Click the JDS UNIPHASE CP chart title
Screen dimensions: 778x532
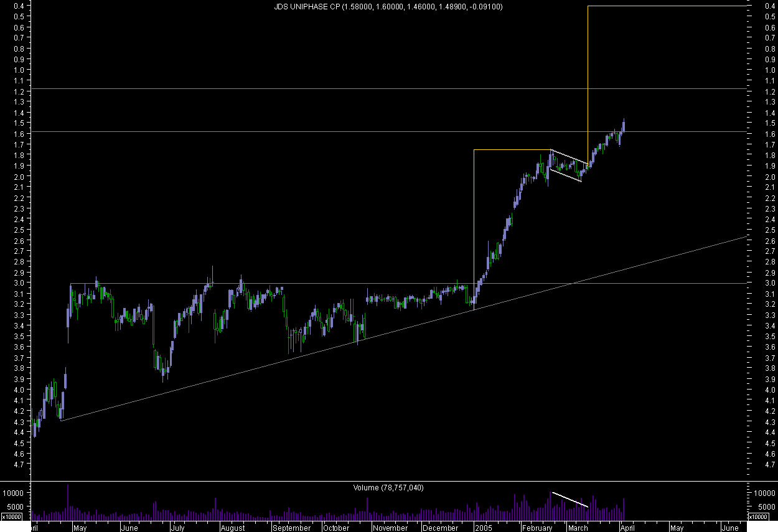(x=388, y=7)
